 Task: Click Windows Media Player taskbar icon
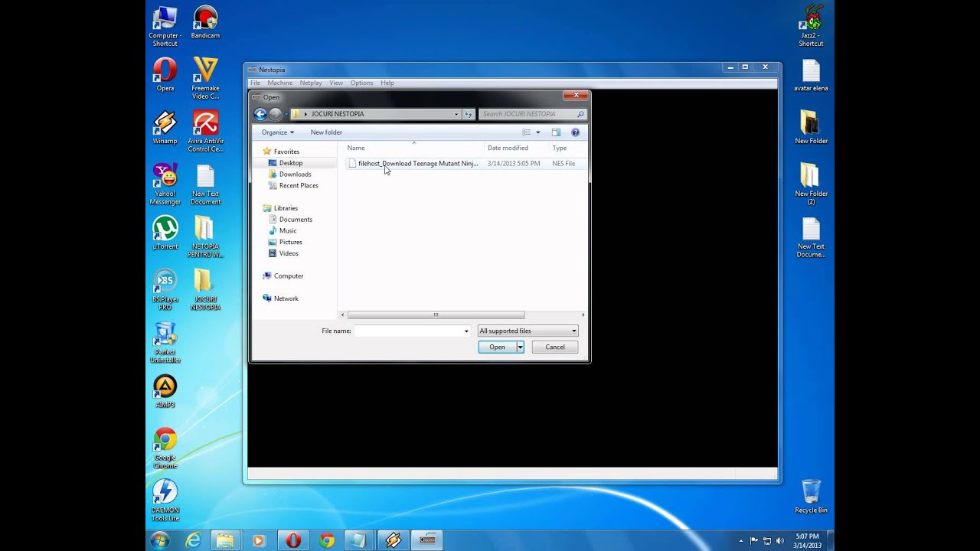pyautogui.click(x=258, y=541)
